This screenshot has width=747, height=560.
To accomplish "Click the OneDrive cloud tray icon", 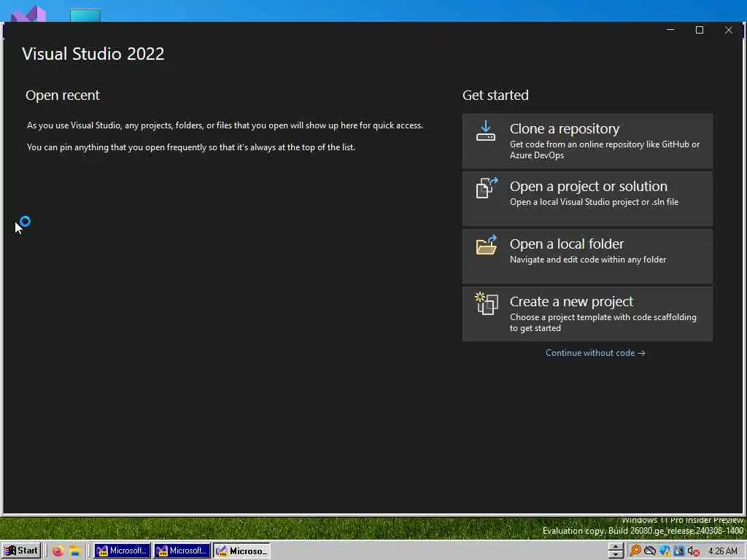I will click(650, 551).
